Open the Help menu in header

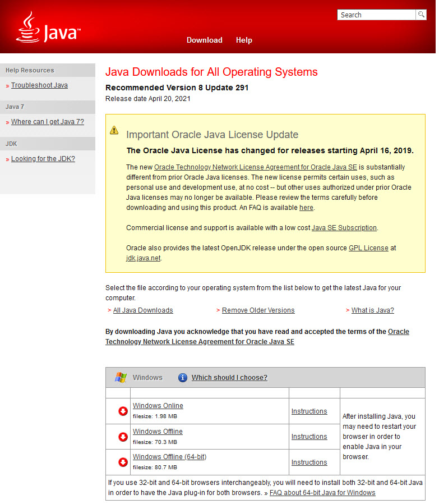click(x=244, y=40)
